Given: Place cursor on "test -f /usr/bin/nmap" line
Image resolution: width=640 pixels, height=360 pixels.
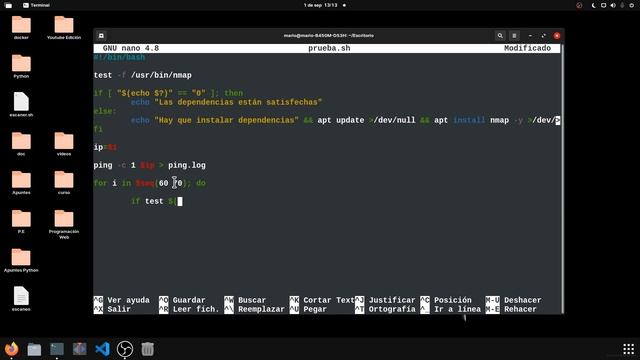Looking at the screenshot, I should pos(142,75).
